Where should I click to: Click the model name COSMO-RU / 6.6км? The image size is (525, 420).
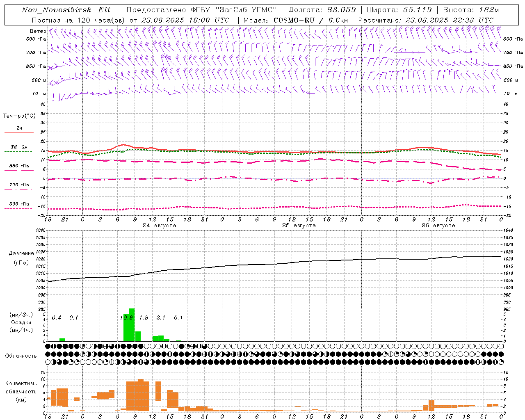click(310, 20)
